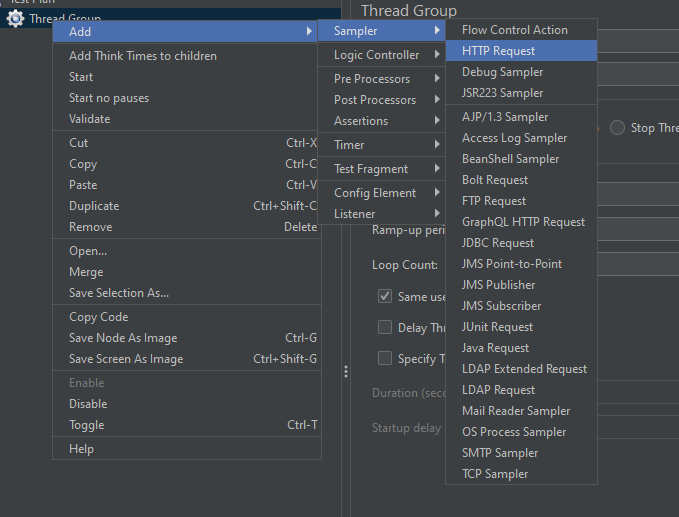Toggle the Same user checkbox
Viewport: 679px width, 517px height.
tap(385, 296)
